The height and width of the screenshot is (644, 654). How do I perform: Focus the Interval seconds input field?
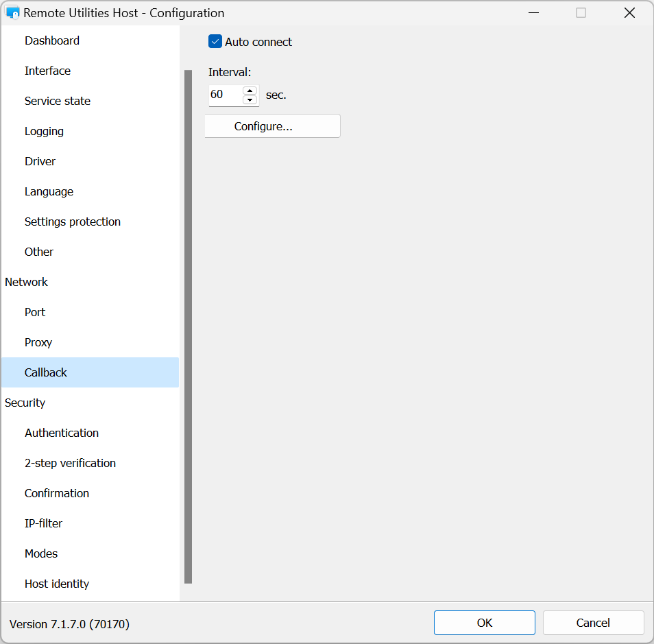[x=226, y=95]
